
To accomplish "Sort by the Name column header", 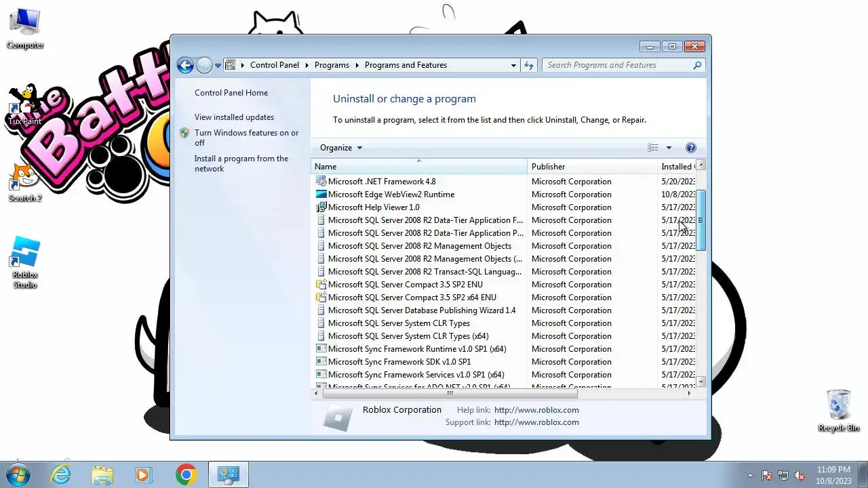I will pyautogui.click(x=419, y=167).
